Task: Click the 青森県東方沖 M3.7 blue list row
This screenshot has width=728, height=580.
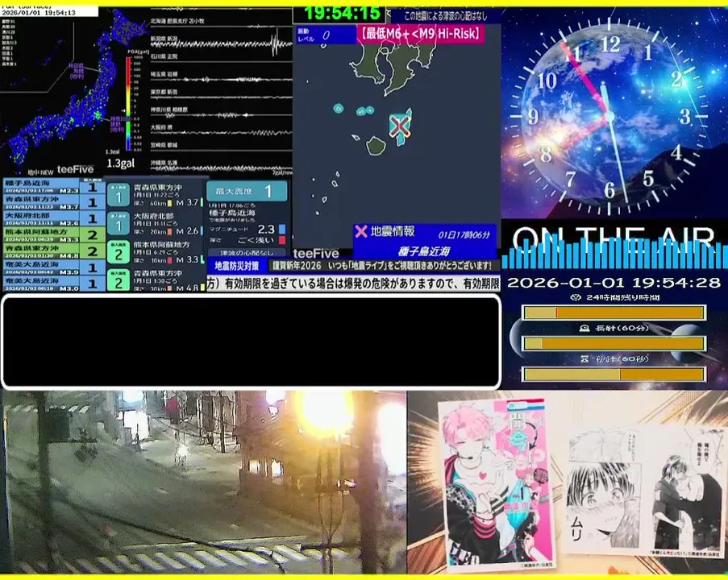Action: tap(54, 202)
